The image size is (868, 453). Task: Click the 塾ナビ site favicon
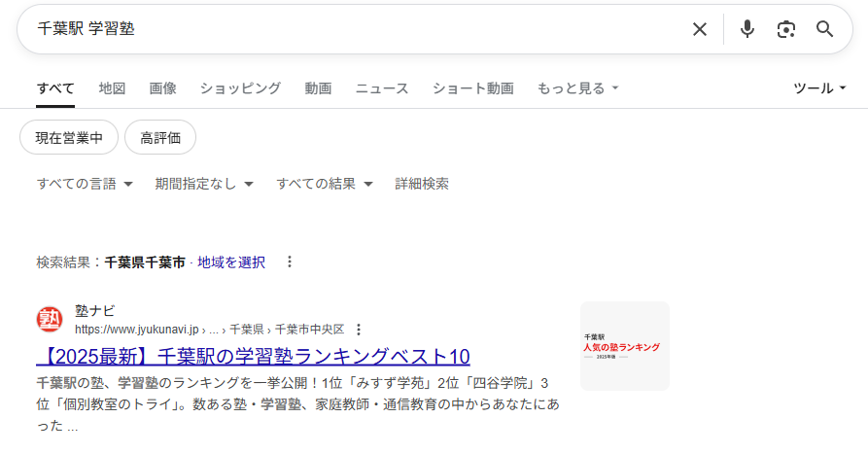click(x=50, y=320)
